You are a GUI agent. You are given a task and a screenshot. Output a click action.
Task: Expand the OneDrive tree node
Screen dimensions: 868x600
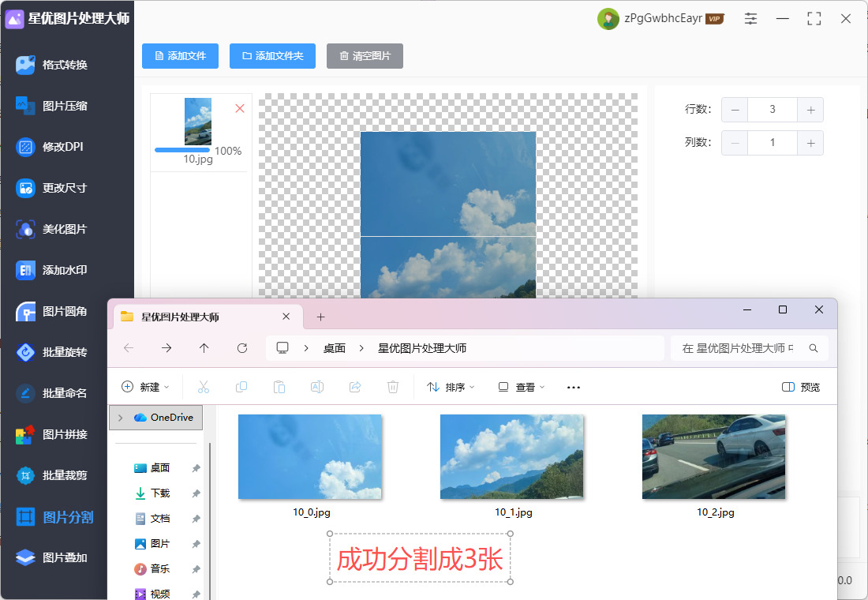[120, 418]
